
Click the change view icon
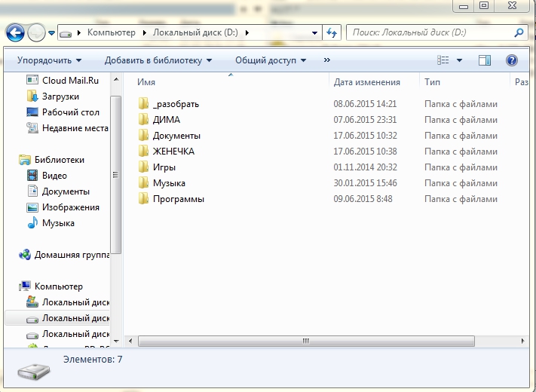click(x=444, y=60)
